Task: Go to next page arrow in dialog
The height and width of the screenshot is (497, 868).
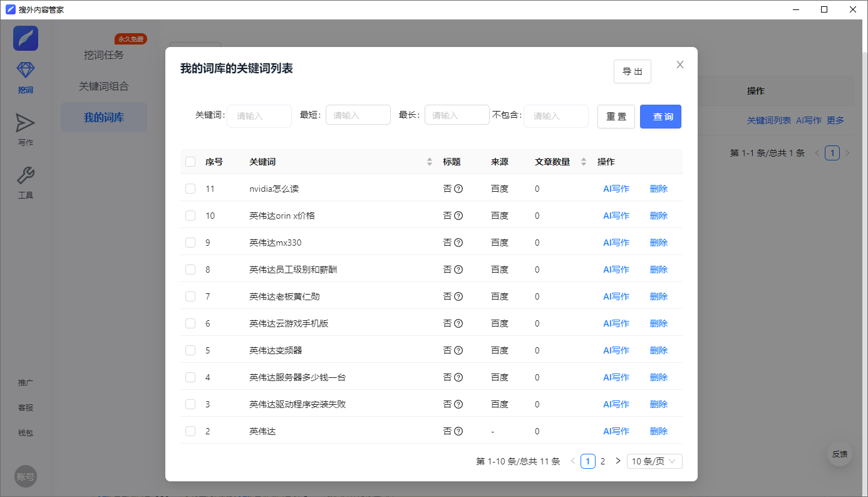Action: 618,461
